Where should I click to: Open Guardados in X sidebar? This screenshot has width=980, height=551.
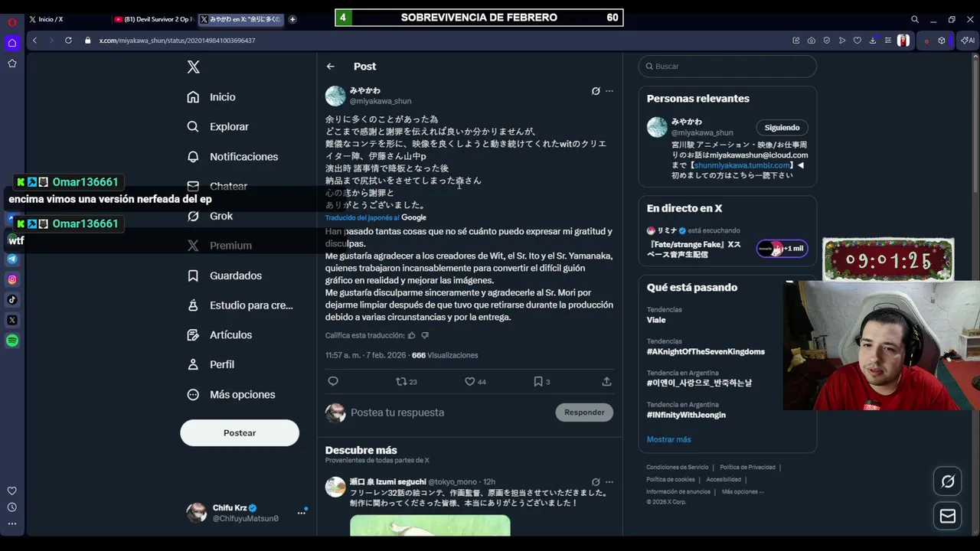pos(225,275)
